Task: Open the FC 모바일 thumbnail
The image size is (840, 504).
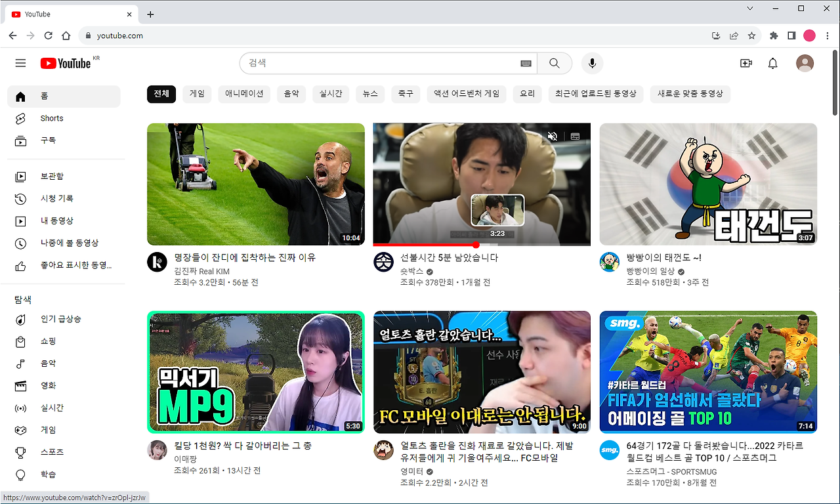Action: (482, 372)
